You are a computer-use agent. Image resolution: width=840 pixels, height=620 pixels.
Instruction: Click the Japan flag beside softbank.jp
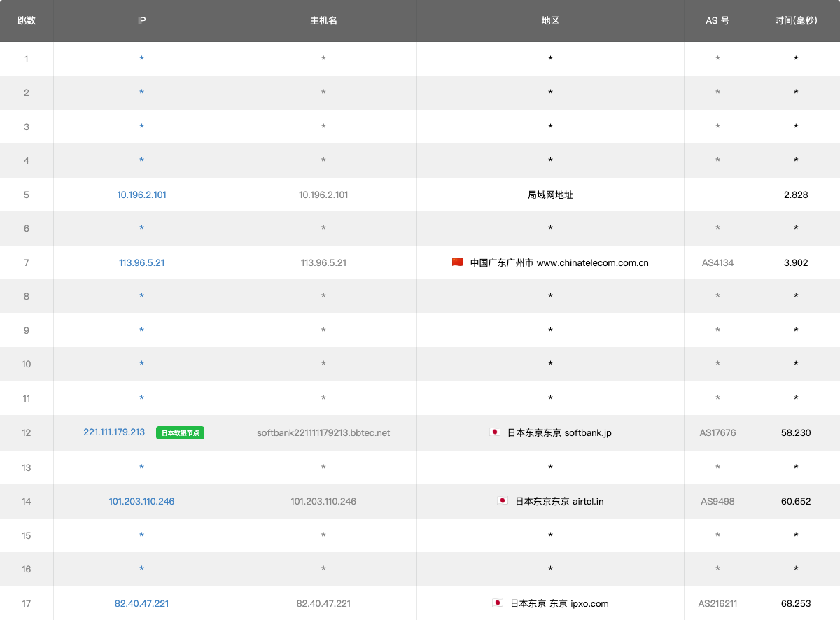(495, 432)
